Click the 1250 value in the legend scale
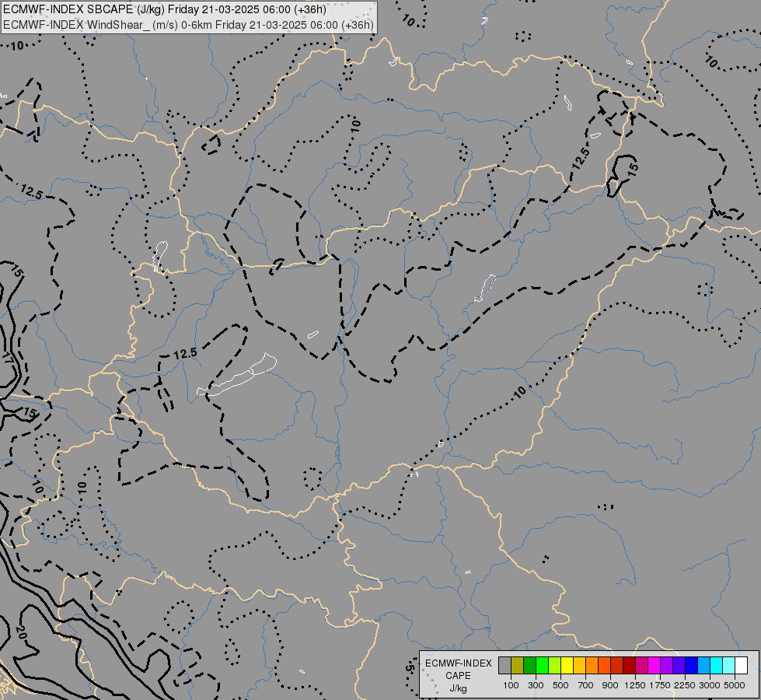 (x=635, y=685)
